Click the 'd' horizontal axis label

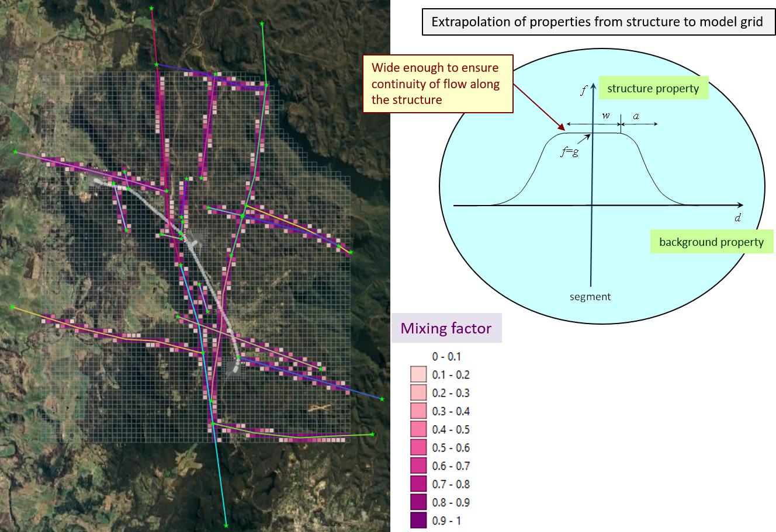pyautogui.click(x=738, y=218)
